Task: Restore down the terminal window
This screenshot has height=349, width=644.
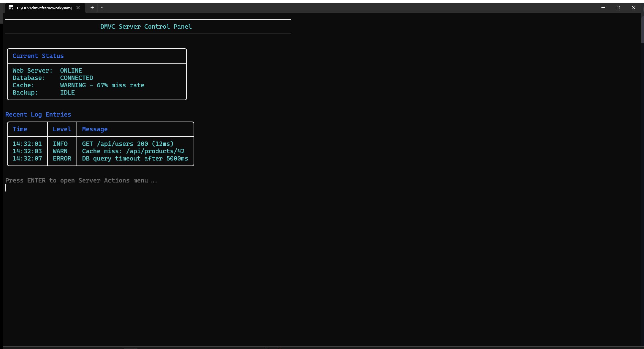Action: tap(618, 8)
